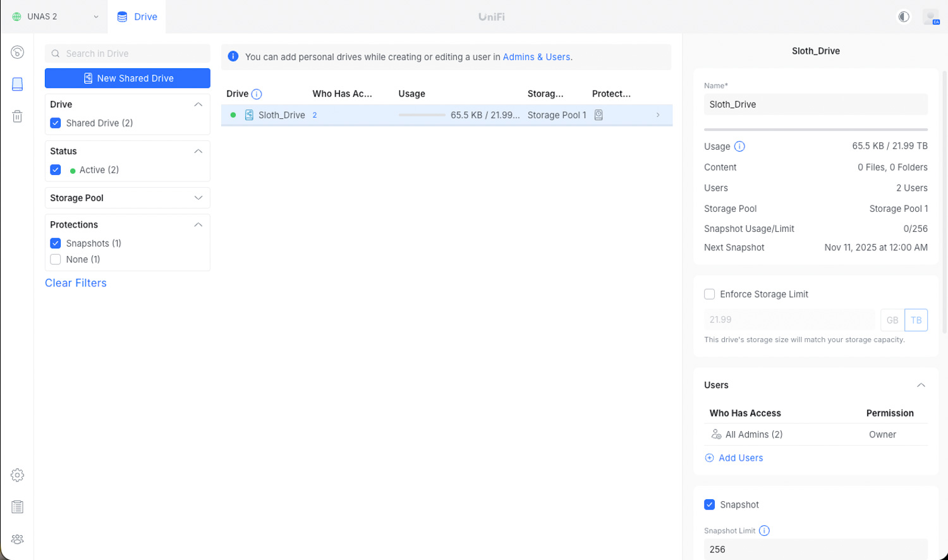The width and height of the screenshot is (948, 560).
Task: Click the Usage info icon in details
Action: tap(739, 147)
